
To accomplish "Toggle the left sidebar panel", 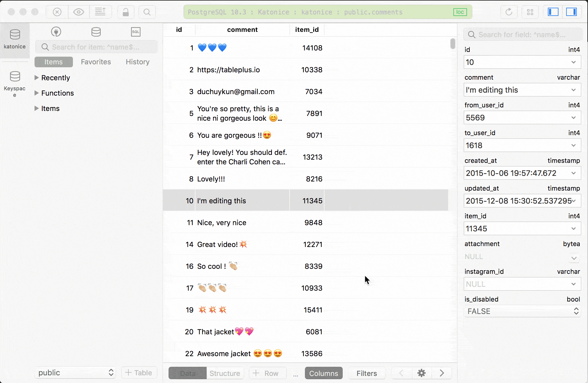I will tap(553, 12).
